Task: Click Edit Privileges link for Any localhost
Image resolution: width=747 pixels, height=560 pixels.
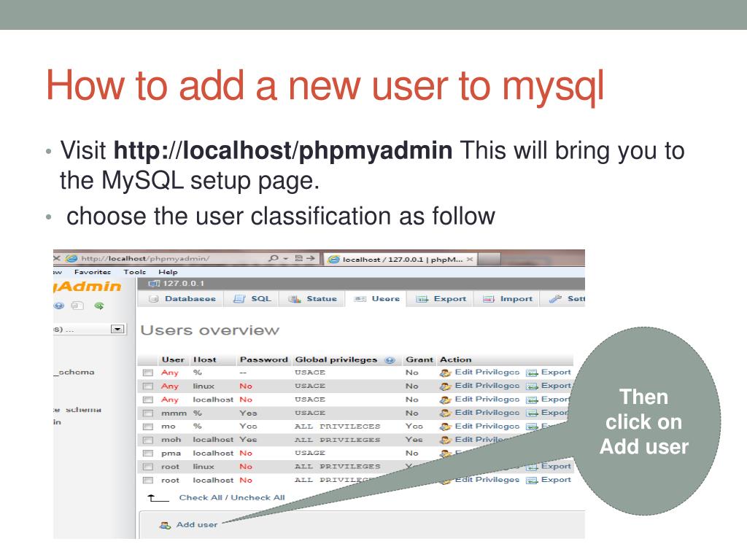Action: coord(487,399)
